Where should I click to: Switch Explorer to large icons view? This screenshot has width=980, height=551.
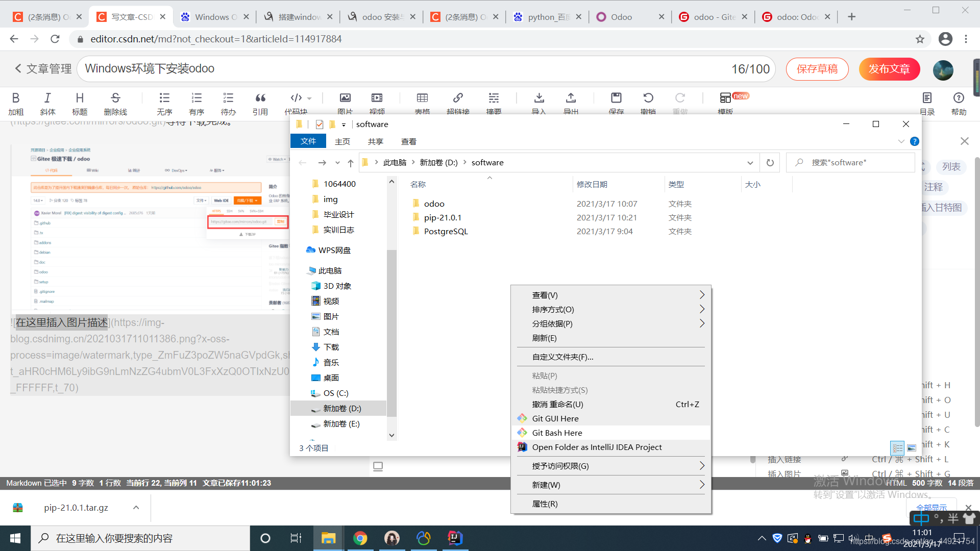pos(912,448)
